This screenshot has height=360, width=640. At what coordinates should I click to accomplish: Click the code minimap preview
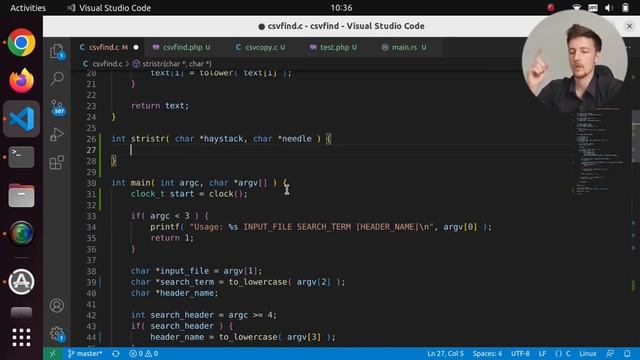tap(600, 151)
